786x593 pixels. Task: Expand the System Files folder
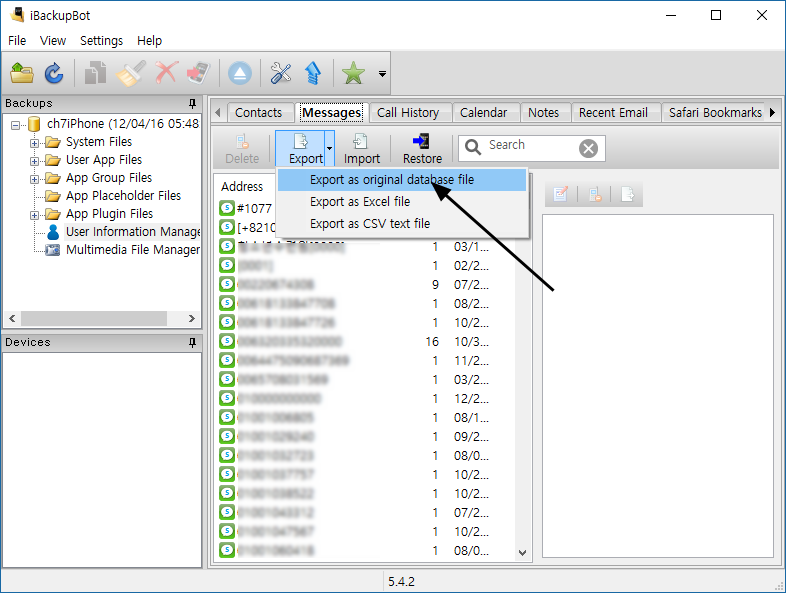point(34,143)
